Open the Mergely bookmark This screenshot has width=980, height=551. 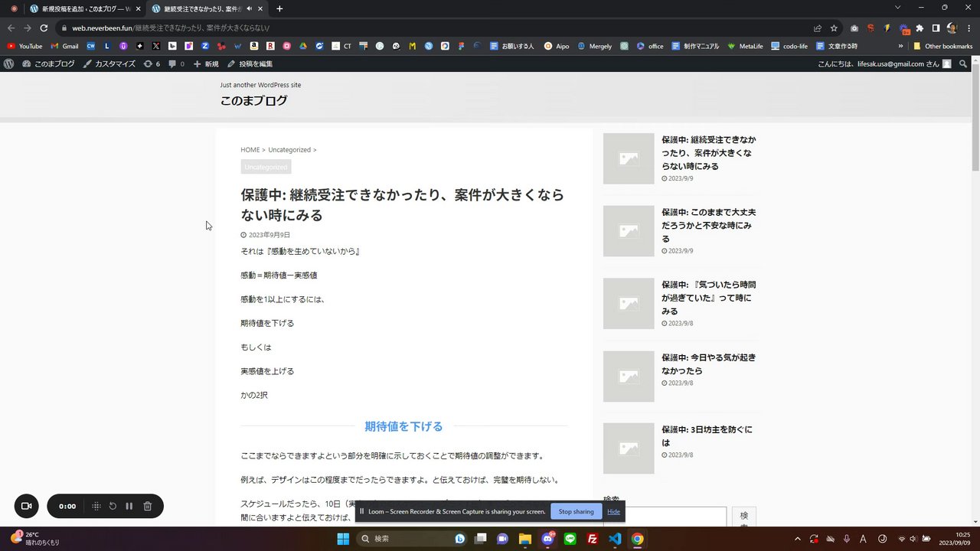click(594, 46)
